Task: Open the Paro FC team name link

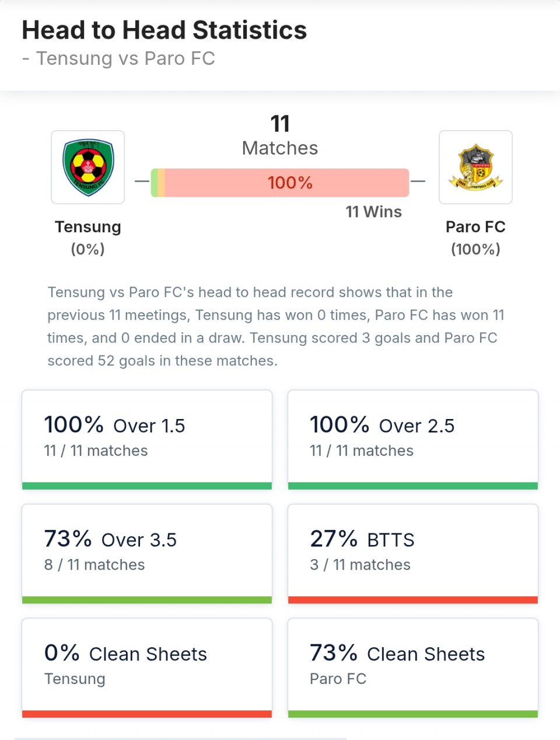Action: 475,227
